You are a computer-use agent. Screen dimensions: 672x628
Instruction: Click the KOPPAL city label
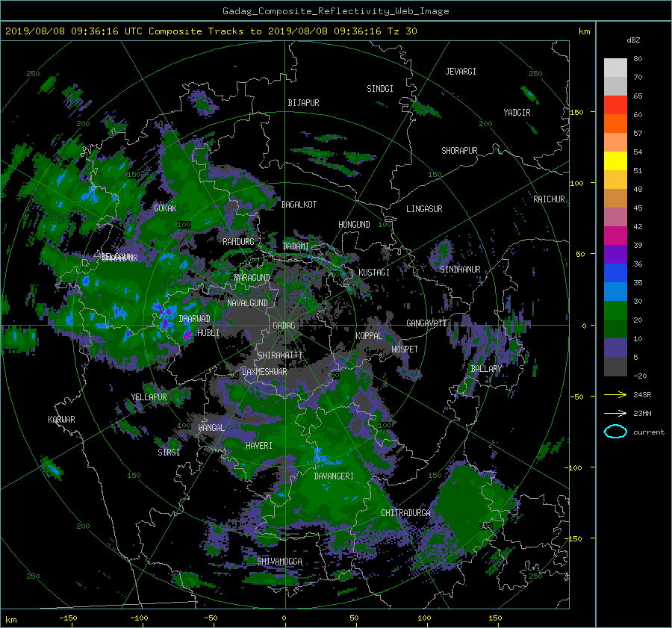coord(369,336)
